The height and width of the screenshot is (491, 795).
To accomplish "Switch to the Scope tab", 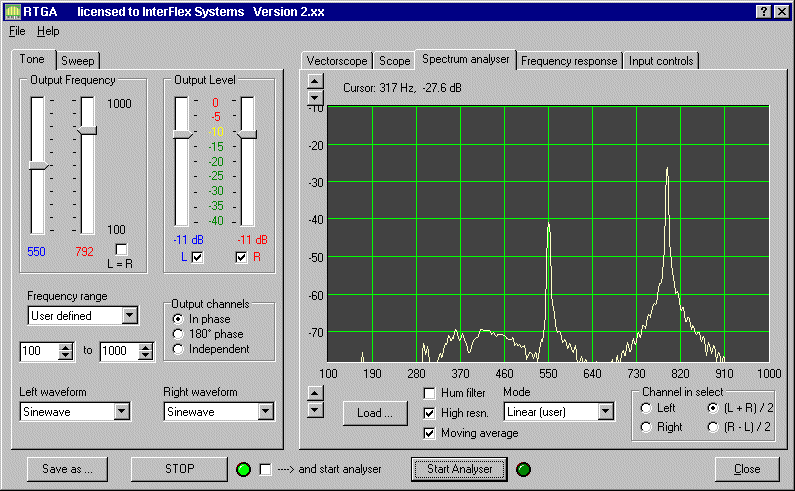I will coord(394,61).
